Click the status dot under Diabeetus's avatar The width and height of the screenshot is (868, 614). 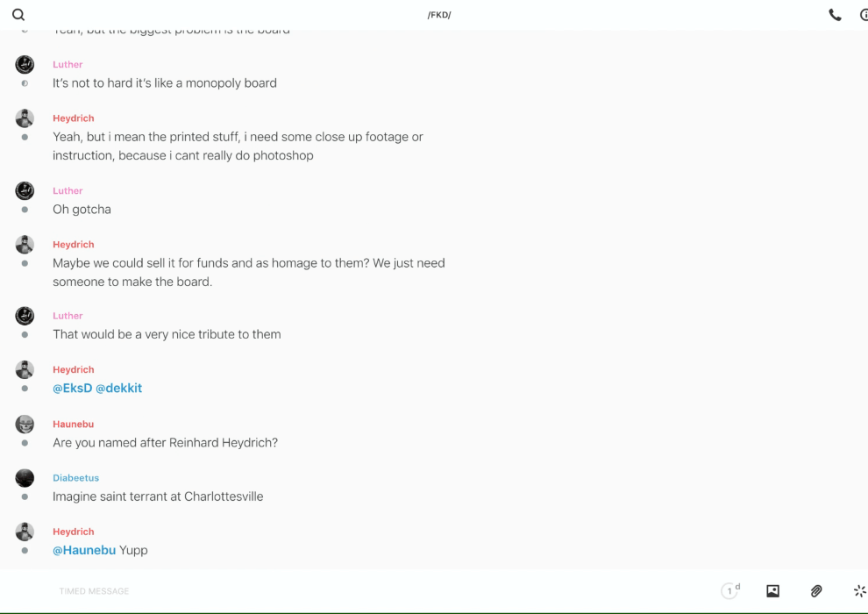25,496
